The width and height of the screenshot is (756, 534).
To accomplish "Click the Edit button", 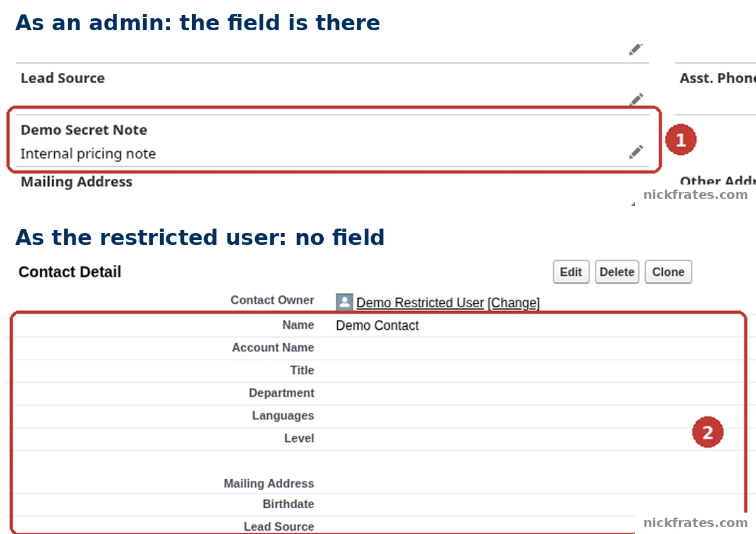I will tap(571, 272).
